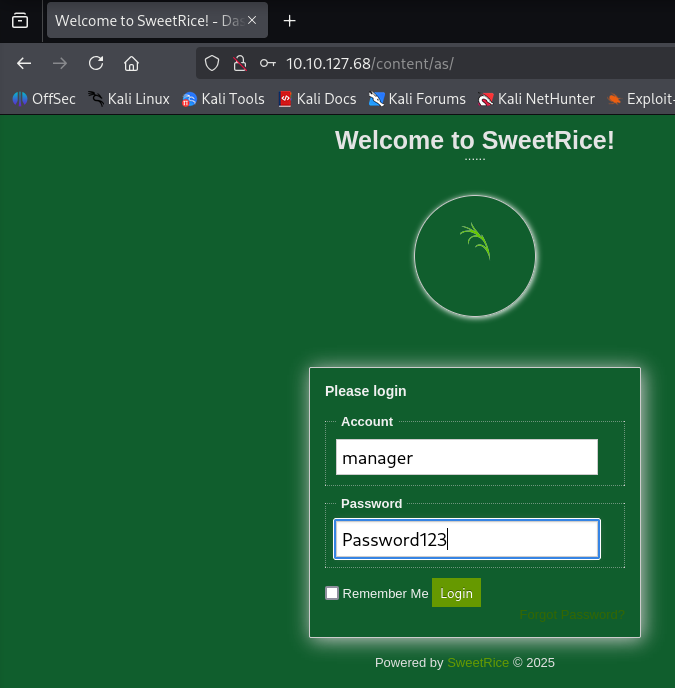Image resolution: width=675 pixels, height=688 pixels.
Task: Close the Welcome to SweetRice tab
Action: [252, 20]
